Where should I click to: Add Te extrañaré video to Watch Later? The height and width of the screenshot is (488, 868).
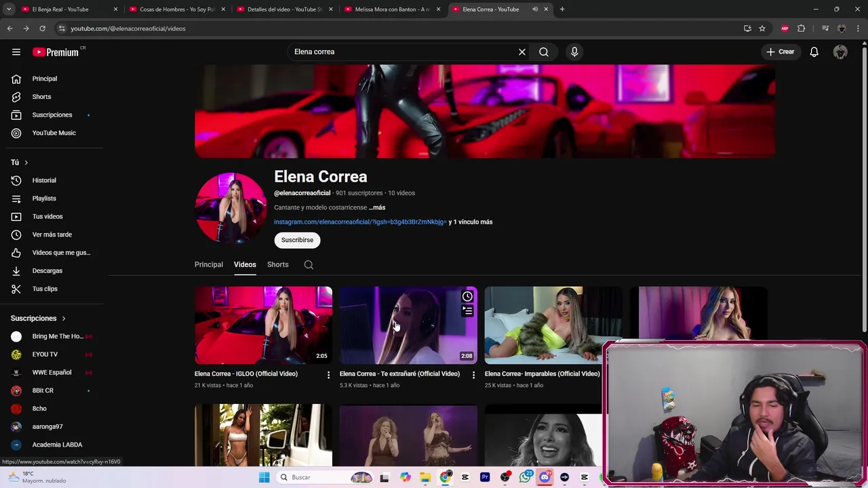pos(467,296)
